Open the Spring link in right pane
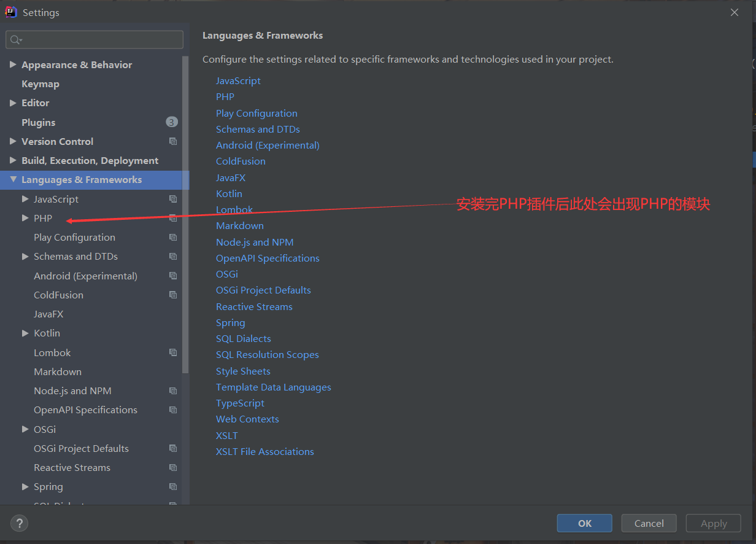Image resolution: width=756 pixels, height=544 pixels. point(230,322)
